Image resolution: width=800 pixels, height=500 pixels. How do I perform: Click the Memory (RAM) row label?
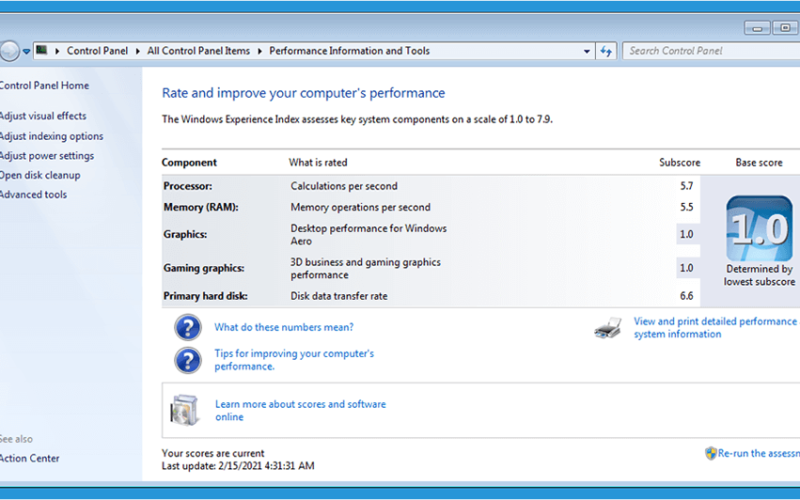[201, 207]
